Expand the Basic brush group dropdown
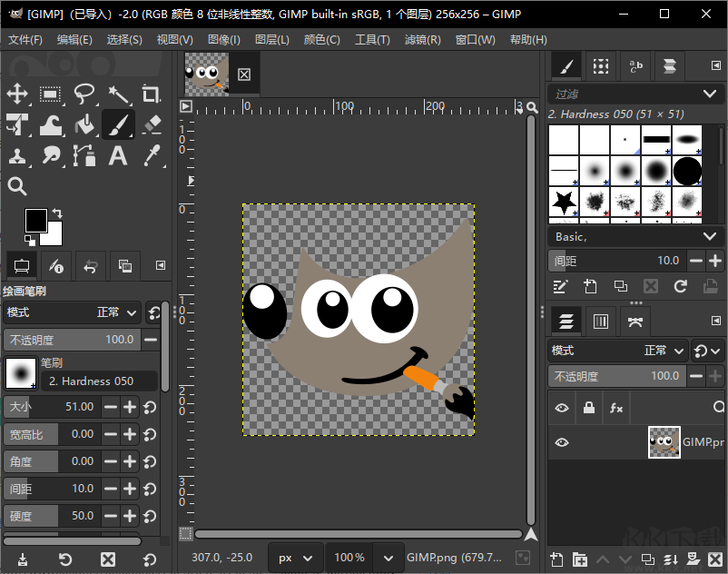Screen dimensions: 728x574 tap(635, 236)
